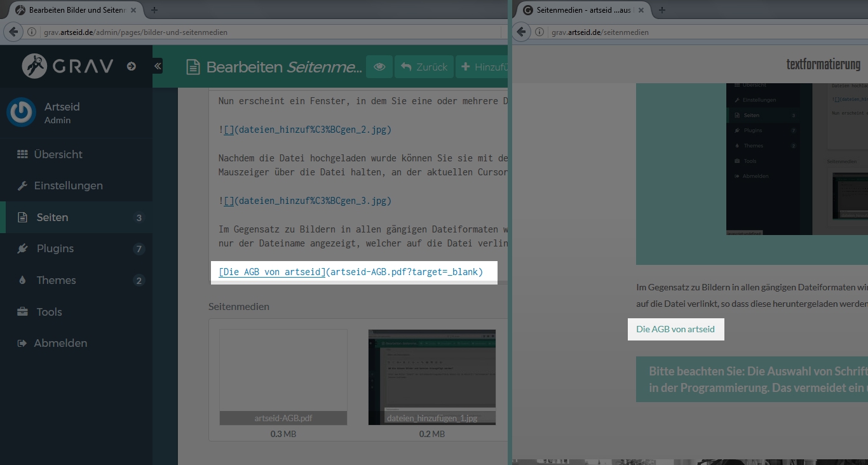Image resolution: width=868 pixels, height=465 pixels.
Task: Click the Grav logo in sidebar
Action: tap(67, 66)
